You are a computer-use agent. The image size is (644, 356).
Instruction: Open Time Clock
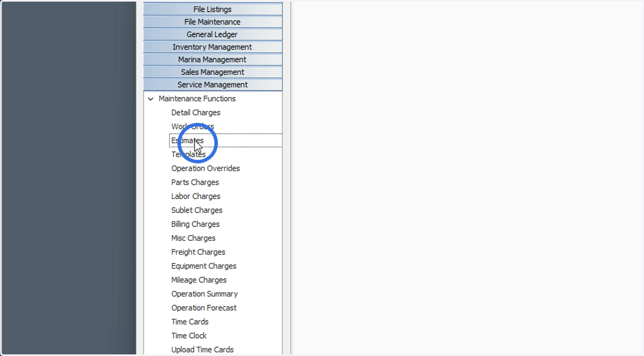(x=189, y=336)
